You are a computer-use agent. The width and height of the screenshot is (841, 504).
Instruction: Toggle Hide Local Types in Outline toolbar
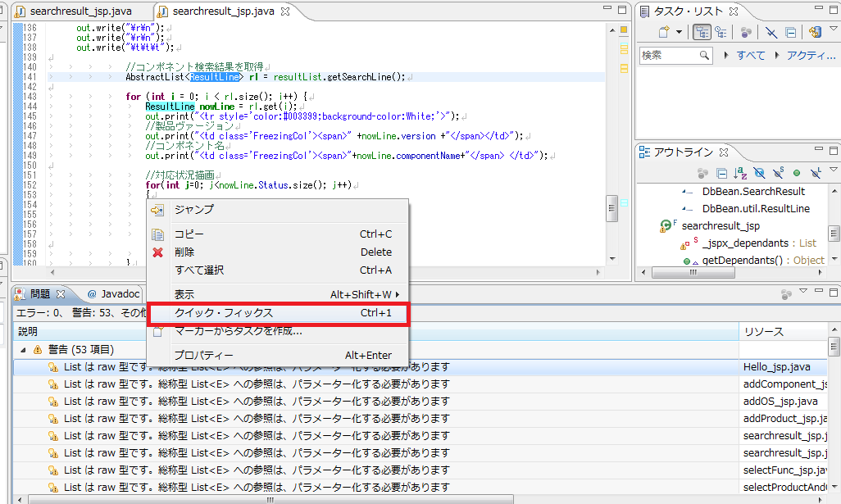click(816, 173)
